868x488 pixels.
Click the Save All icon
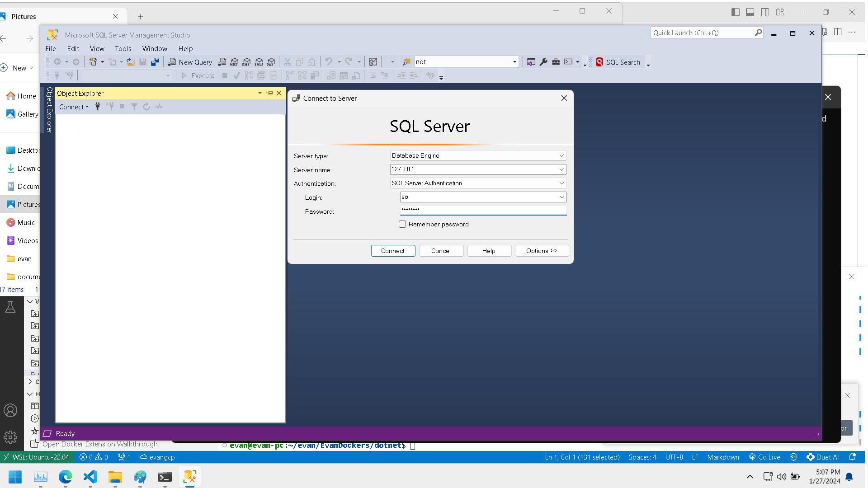155,62
